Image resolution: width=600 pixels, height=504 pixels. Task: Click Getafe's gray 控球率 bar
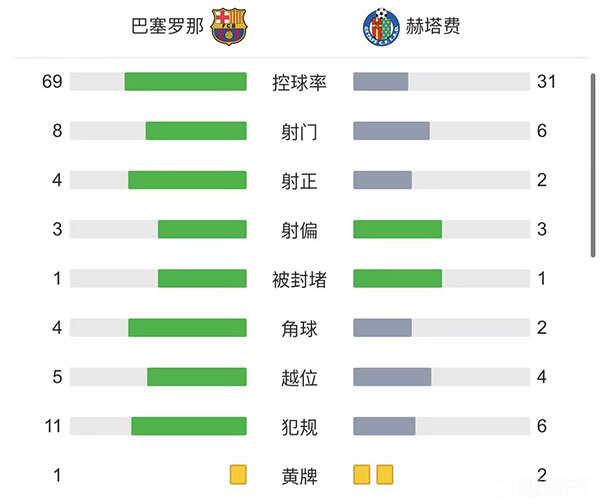381,82
